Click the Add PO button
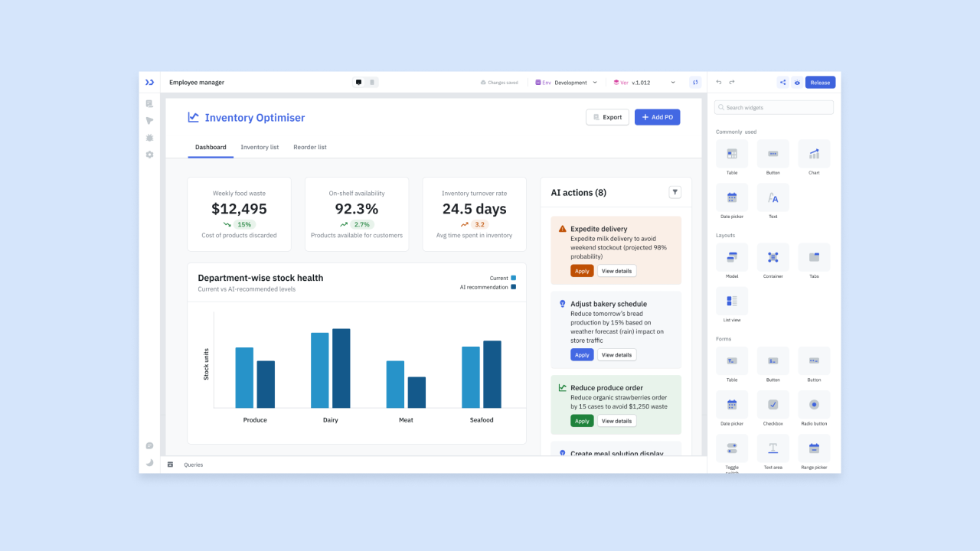Viewport: 980px width, 551px height. [657, 117]
